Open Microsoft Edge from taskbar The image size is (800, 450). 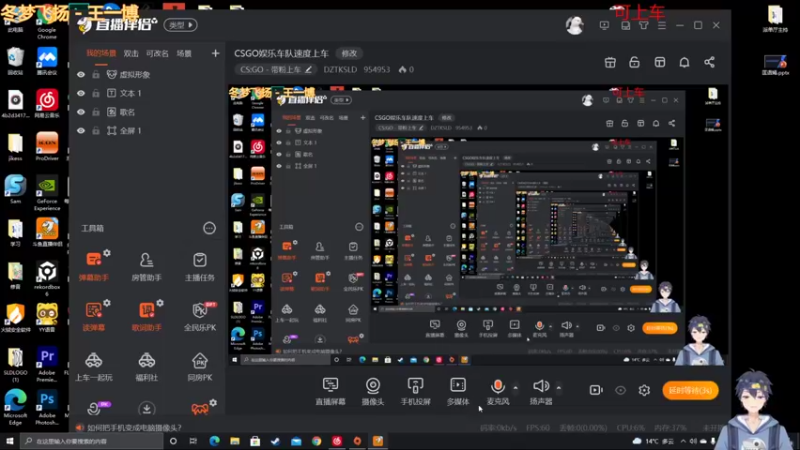[214, 441]
